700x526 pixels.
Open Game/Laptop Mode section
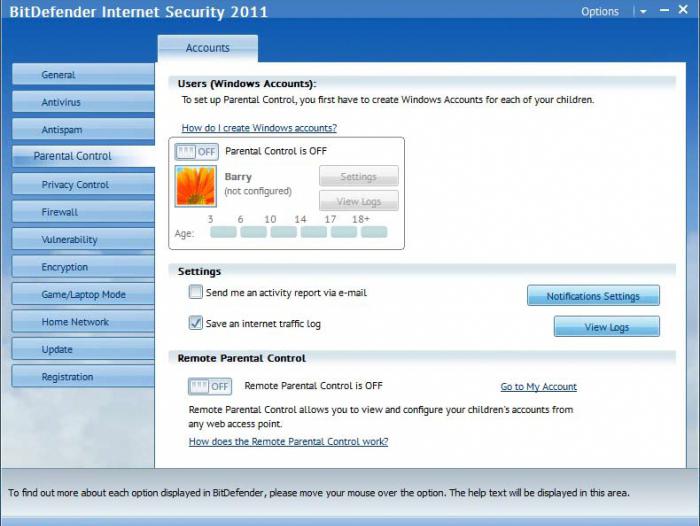tap(83, 294)
